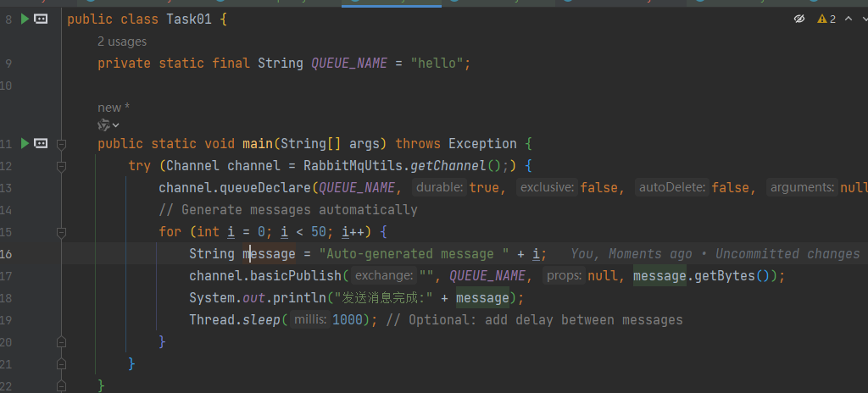
Task: Collapse the main method fold marker
Action: click(61, 144)
